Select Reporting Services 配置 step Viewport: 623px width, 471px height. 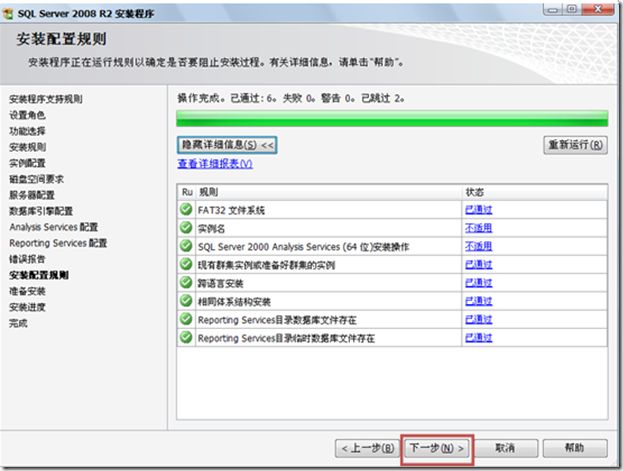(x=58, y=243)
